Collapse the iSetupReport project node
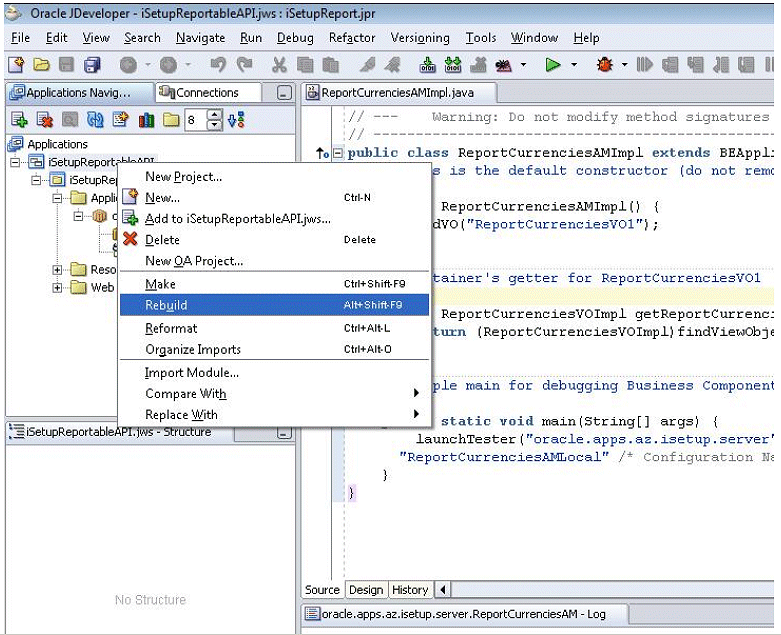 pyautogui.click(x=36, y=180)
